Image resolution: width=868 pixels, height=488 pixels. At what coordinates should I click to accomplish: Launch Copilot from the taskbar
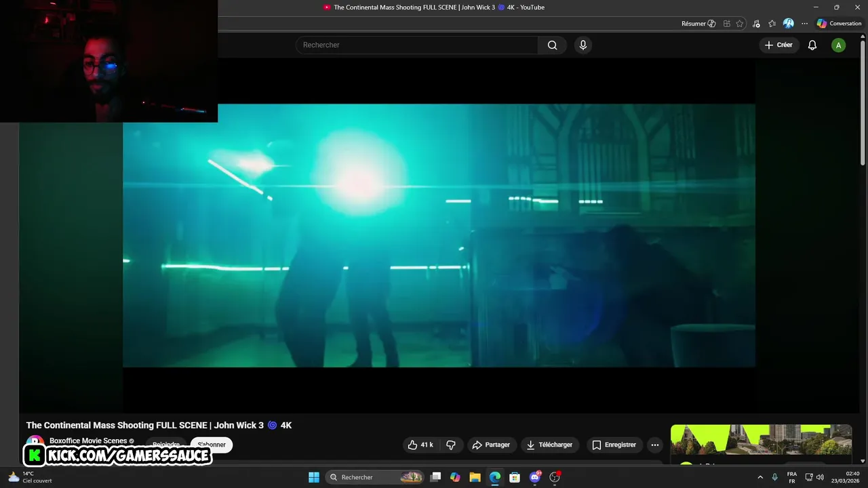[x=455, y=477]
